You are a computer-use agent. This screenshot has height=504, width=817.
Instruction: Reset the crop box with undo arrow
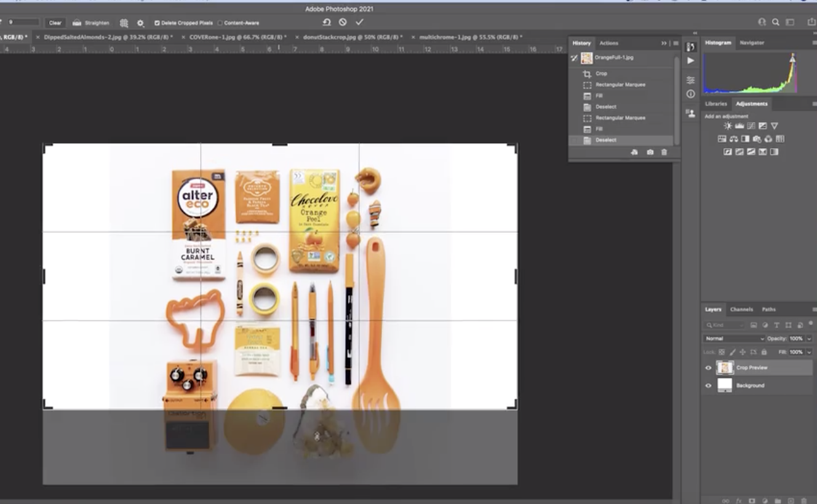(x=327, y=22)
